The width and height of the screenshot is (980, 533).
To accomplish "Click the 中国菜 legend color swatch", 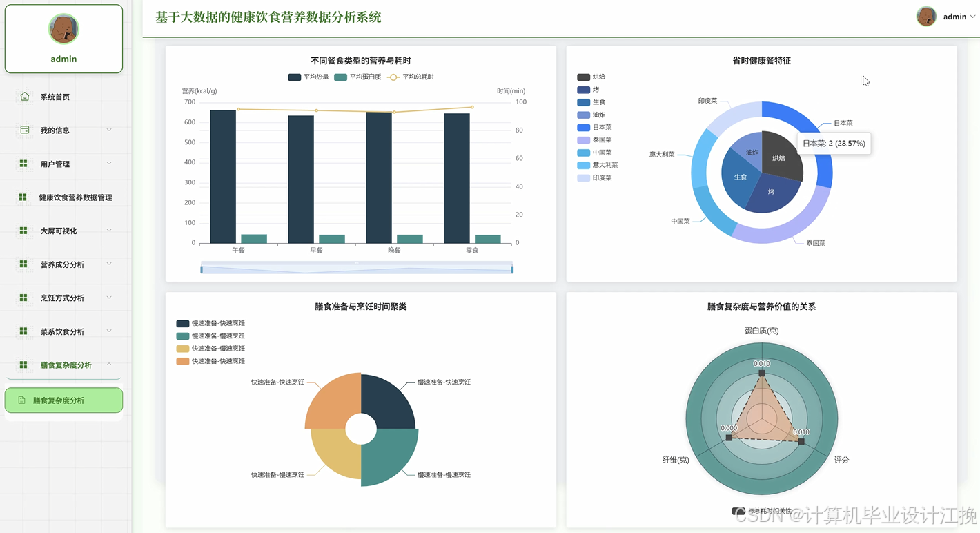I will (x=583, y=153).
